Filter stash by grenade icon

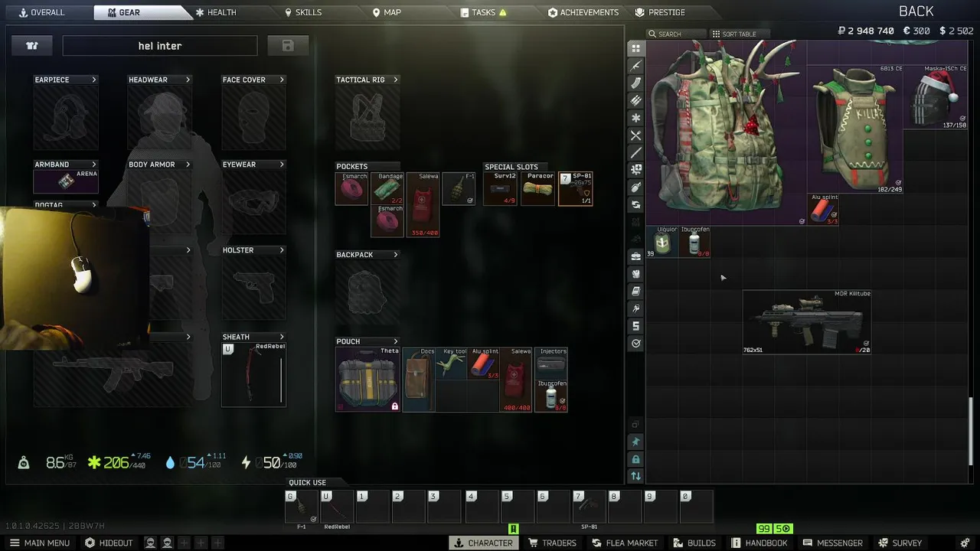tap(635, 187)
